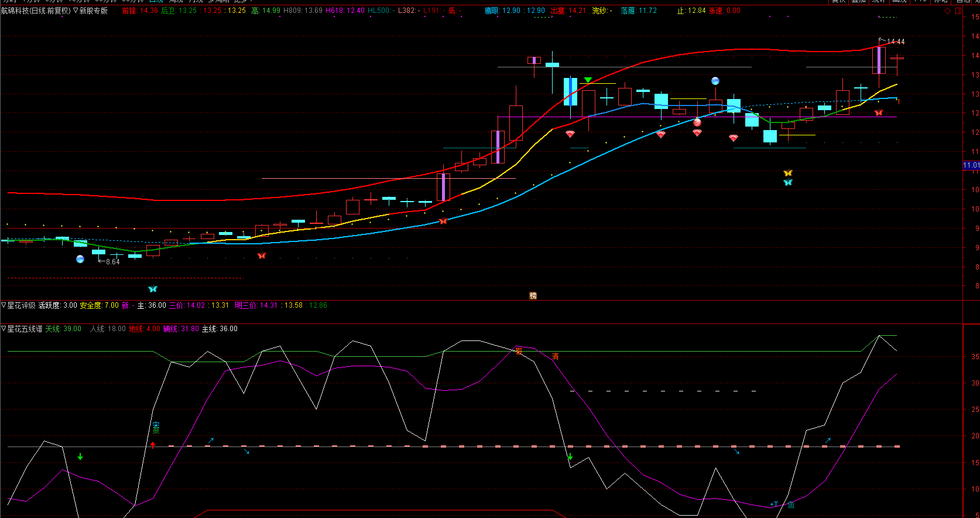980x518 pixels.
Task: Click the red butterfly nearest the 8.64 low
Action: 262,255
